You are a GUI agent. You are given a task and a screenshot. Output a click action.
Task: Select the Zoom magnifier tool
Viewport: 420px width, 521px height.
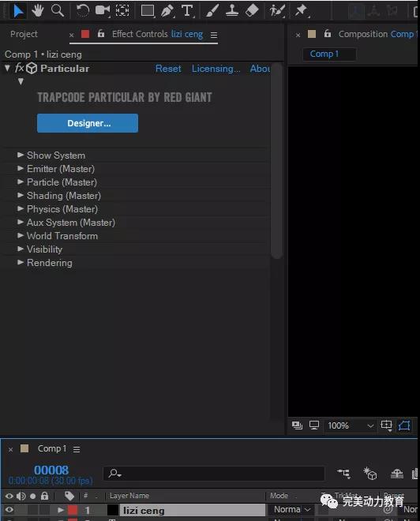click(x=58, y=10)
